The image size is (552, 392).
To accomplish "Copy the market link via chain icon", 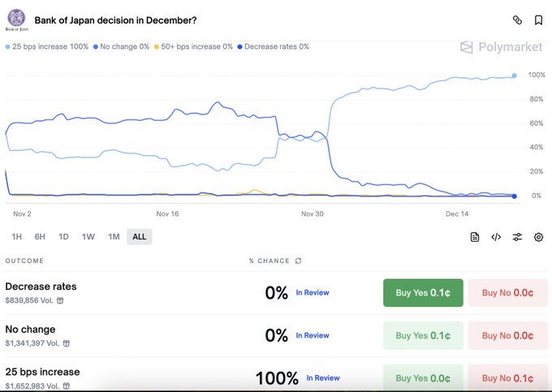I will pos(517,19).
